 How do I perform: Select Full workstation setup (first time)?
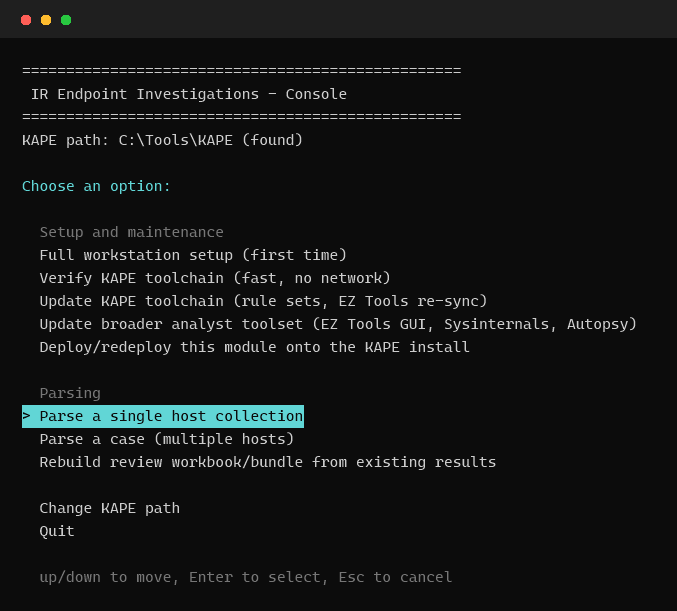(193, 255)
